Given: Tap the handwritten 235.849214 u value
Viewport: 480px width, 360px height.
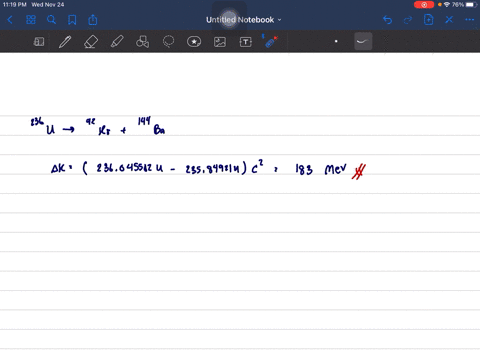Looking at the screenshot, I should (212, 168).
